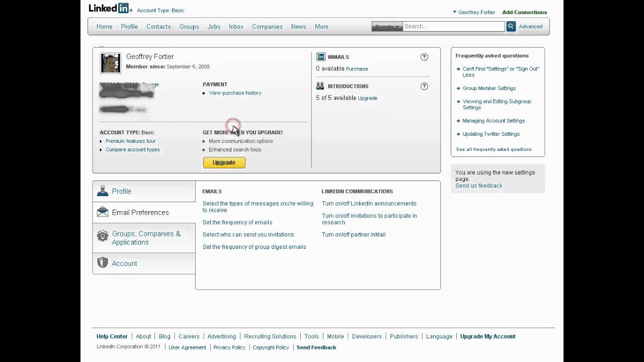Click Send us feedback link

(x=479, y=186)
